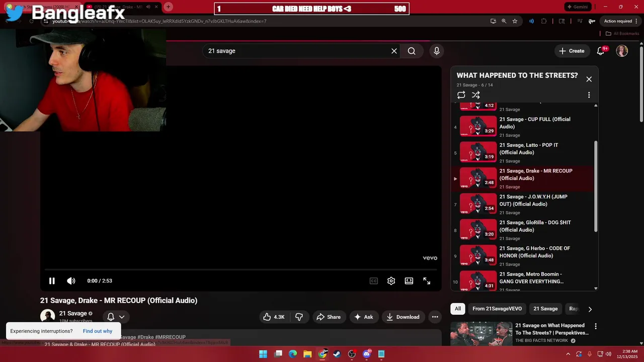
Task: Open new browser tab
Action: (168, 7)
